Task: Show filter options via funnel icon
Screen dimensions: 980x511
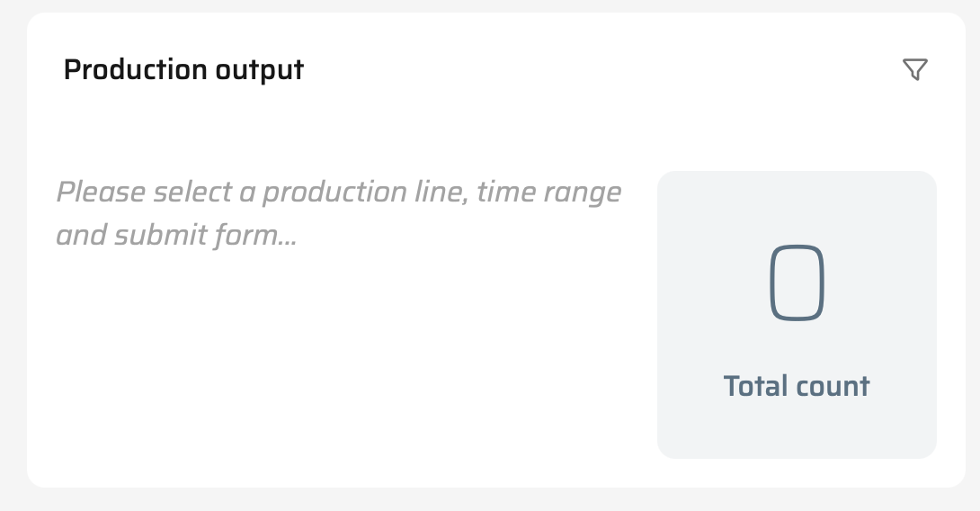Action: point(914,69)
